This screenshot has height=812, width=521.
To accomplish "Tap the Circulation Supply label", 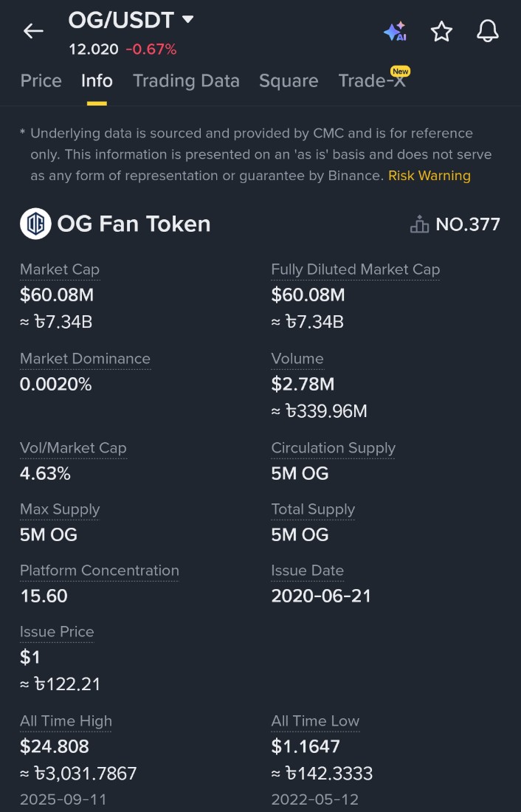I will (333, 448).
